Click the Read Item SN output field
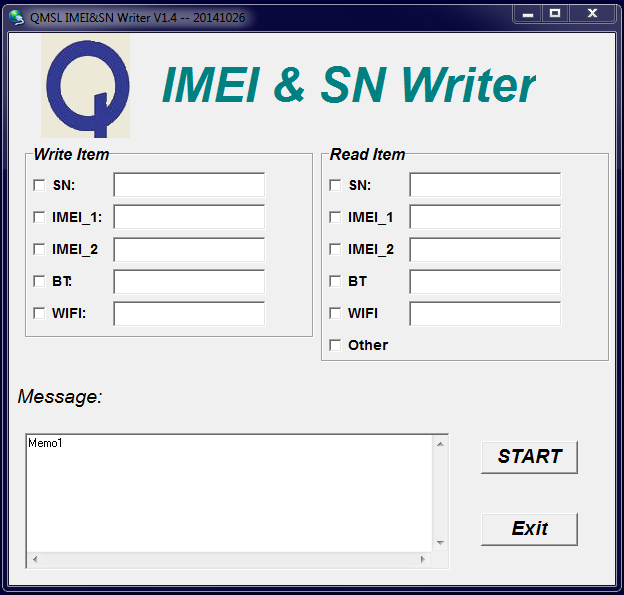This screenshot has height=595, width=624. coord(485,185)
